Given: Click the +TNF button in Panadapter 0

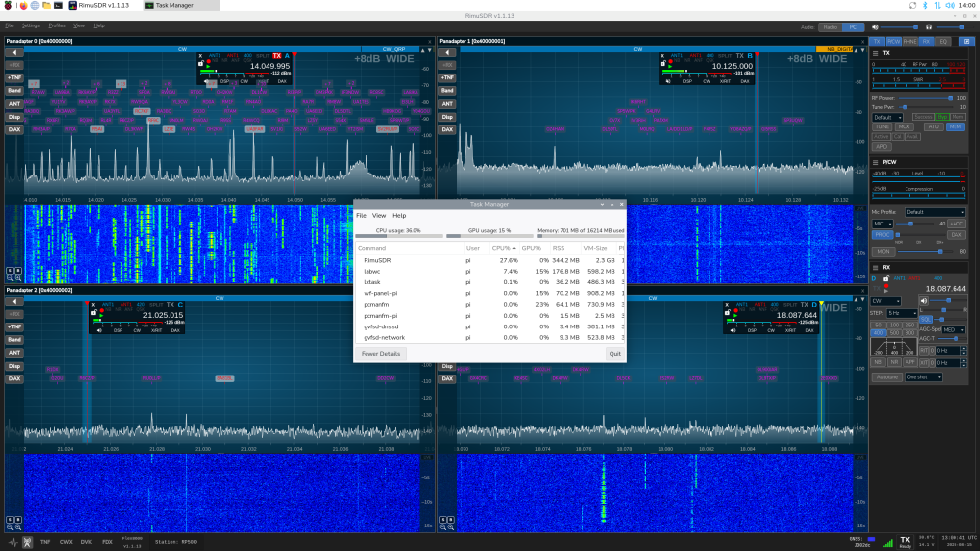Looking at the screenshot, I should coord(14,77).
